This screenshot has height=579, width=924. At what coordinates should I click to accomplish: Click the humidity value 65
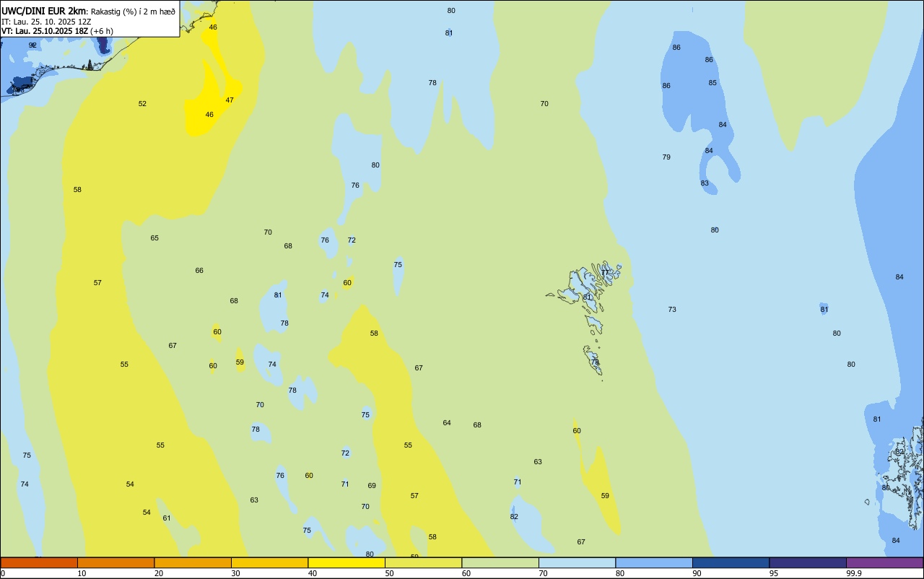[x=154, y=238]
